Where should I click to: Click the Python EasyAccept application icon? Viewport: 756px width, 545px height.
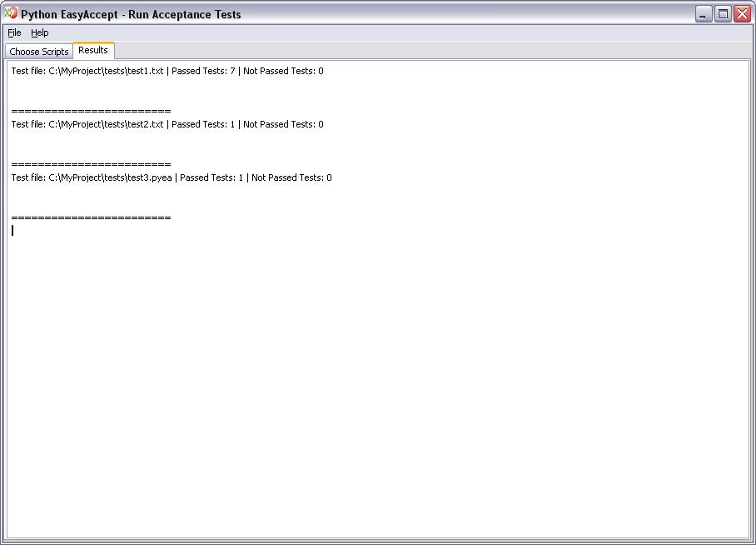coord(11,13)
